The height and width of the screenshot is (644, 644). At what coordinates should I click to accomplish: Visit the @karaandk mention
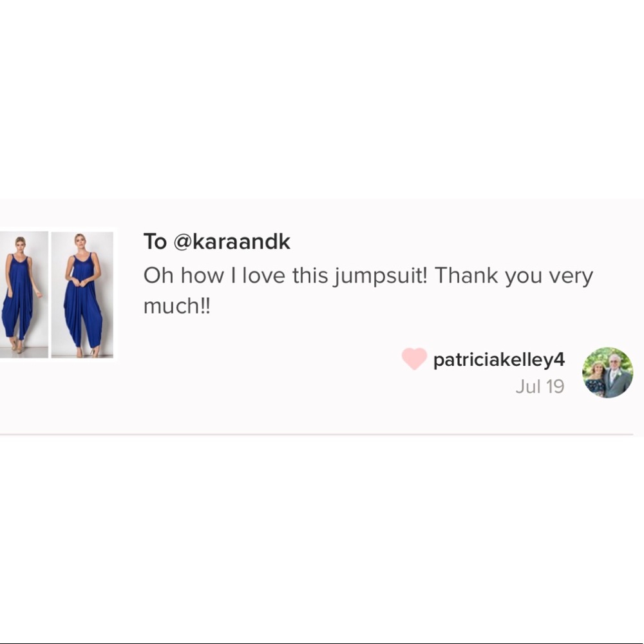tap(232, 241)
